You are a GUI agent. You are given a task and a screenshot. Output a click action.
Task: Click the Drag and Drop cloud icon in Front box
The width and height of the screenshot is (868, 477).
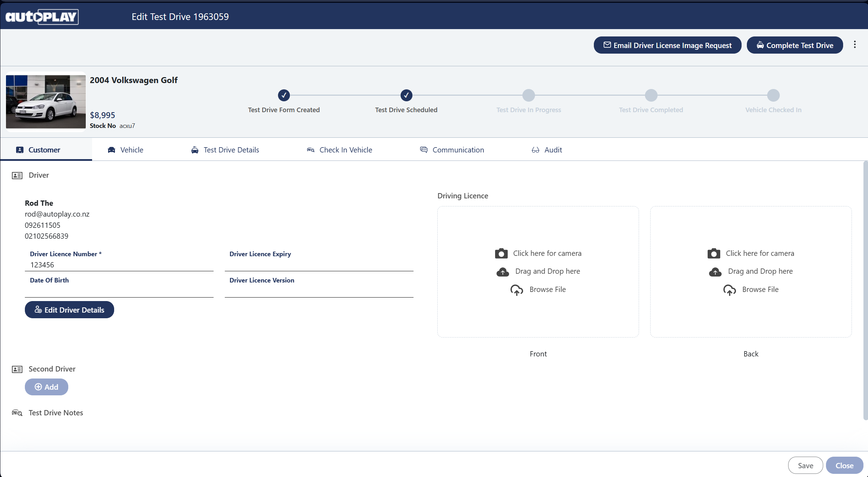pyautogui.click(x=502, y=272)
